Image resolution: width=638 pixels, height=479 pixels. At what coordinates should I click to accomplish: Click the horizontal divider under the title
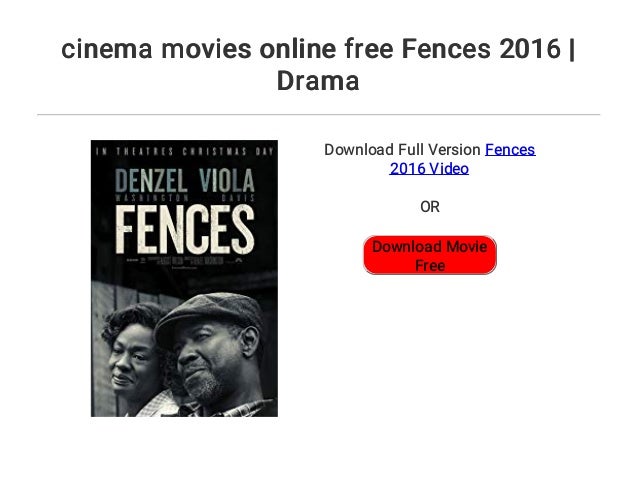(319, 115)
